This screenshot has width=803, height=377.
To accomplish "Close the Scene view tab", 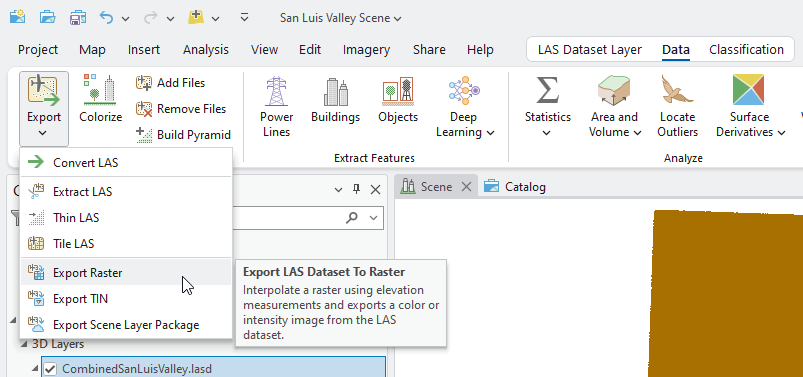I will pos(466,187).
